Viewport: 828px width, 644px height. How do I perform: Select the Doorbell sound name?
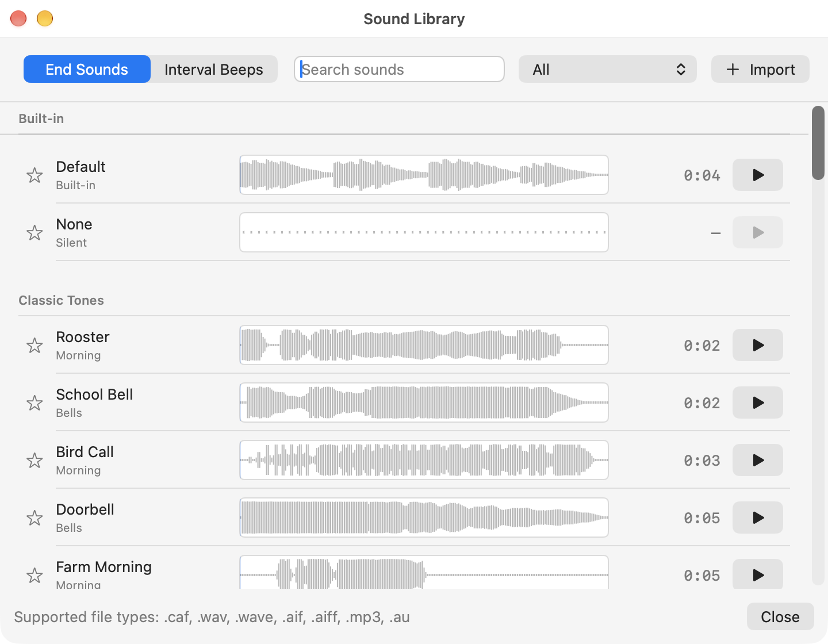pyautogui.click(x=85, y=509)
